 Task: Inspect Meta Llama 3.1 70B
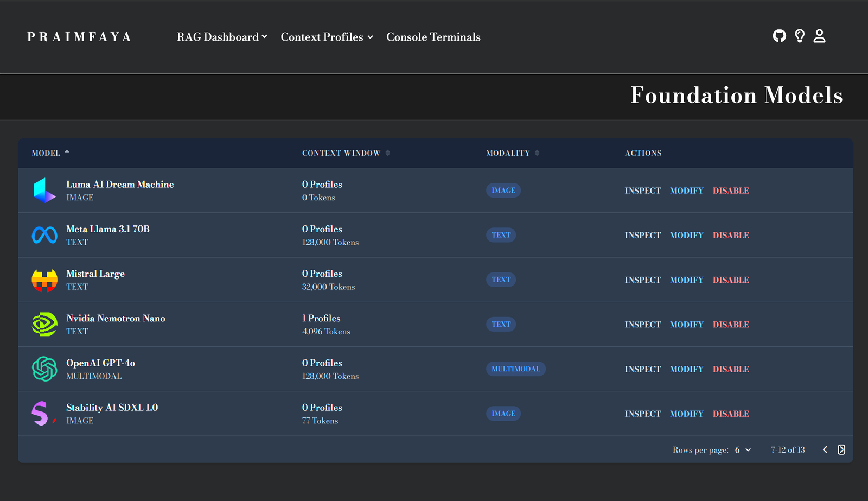pos(642,235)
